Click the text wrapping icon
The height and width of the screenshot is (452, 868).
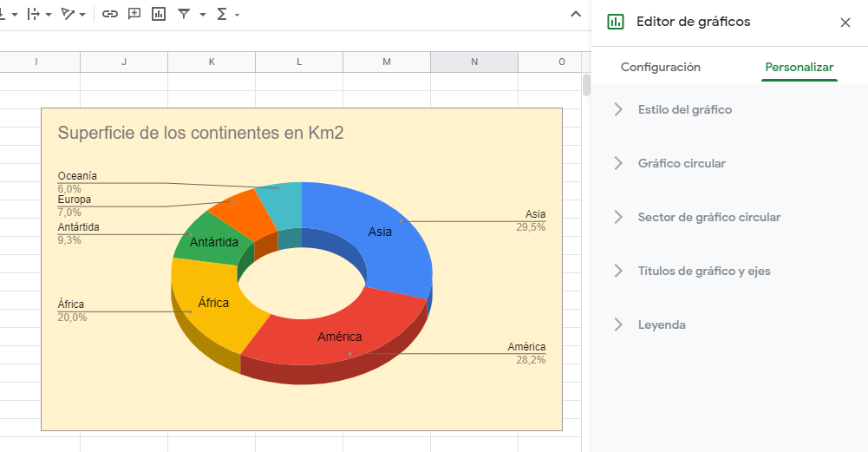34,14
